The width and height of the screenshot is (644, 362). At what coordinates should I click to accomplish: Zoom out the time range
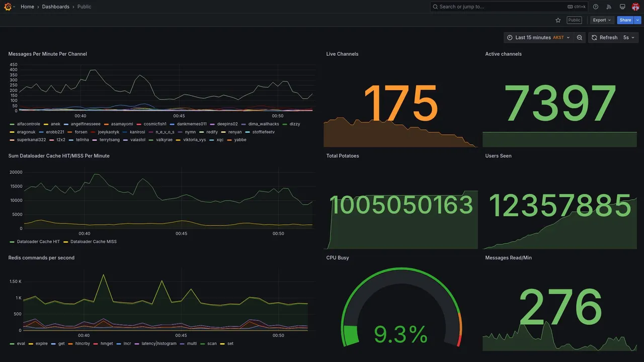pyautogui.click(x=580, y=38)
